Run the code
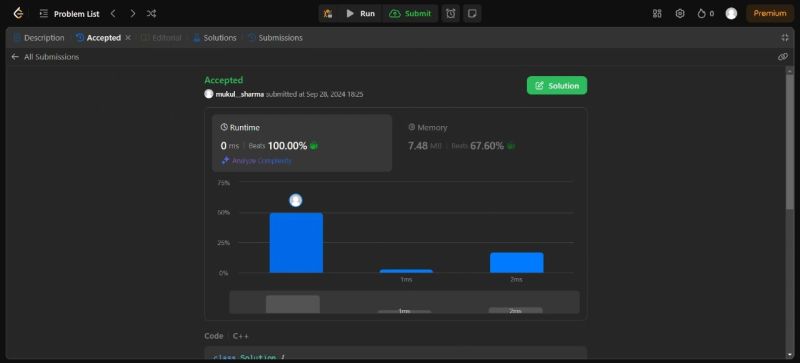800x363 pixels. (360, 14)
